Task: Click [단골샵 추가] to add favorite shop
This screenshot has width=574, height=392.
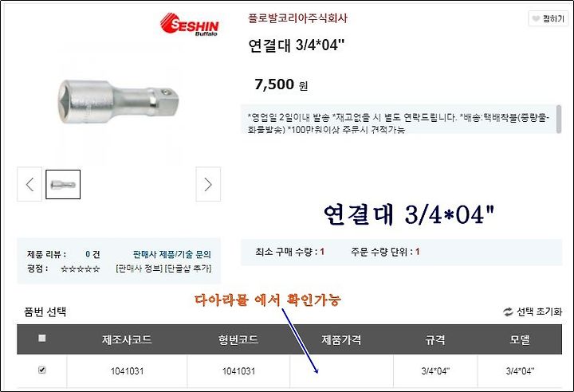Action: 188,269
